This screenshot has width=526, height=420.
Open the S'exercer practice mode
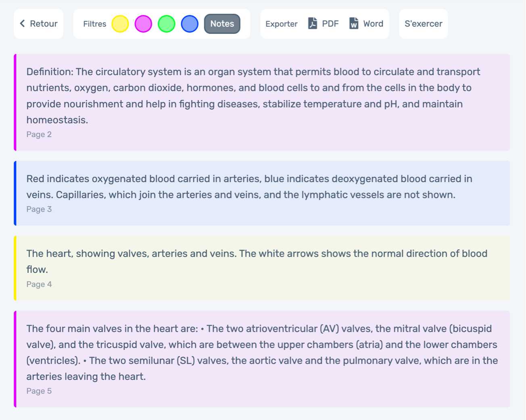[423, 24]
